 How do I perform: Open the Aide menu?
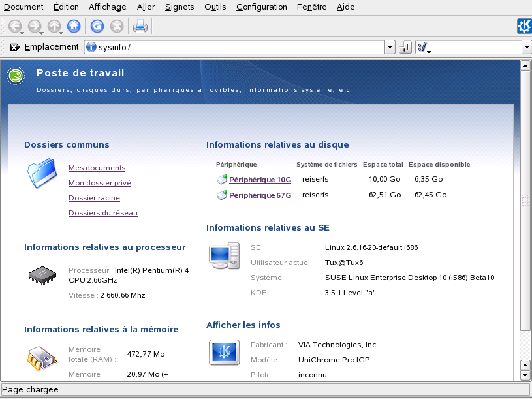346,7
